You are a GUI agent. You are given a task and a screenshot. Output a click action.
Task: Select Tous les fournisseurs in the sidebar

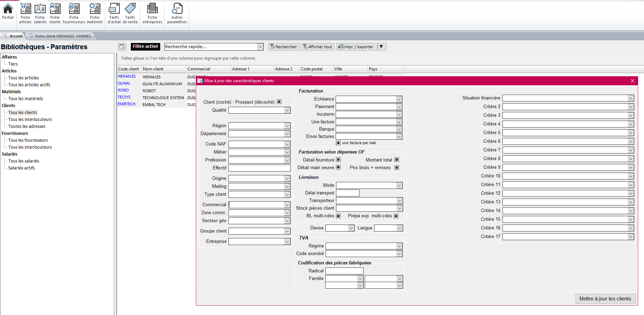click(x=28, y=140)
